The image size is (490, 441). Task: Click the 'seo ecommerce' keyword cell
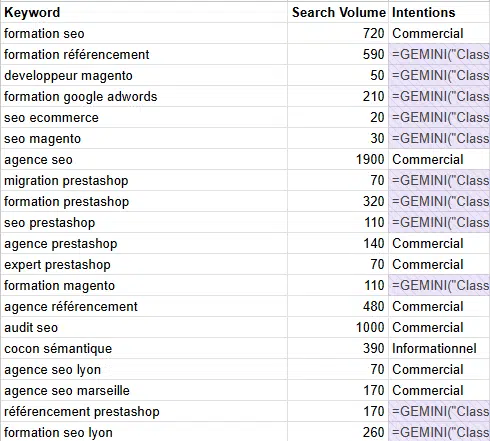[144, 117]
